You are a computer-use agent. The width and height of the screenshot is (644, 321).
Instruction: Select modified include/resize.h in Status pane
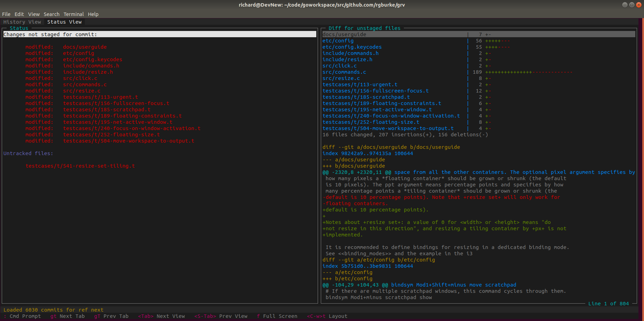69,72
